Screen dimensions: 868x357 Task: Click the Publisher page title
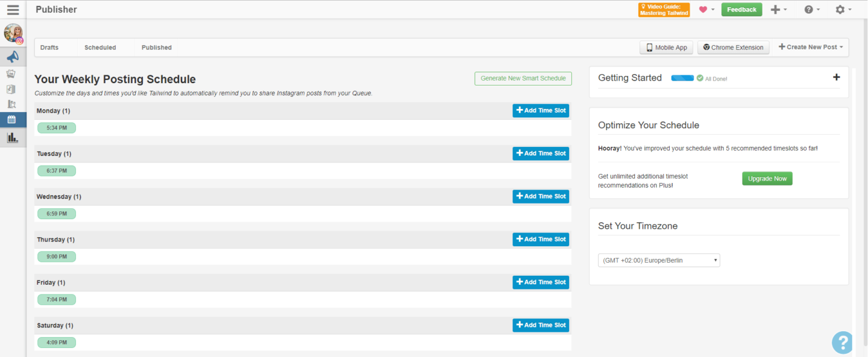click(56, 10)
